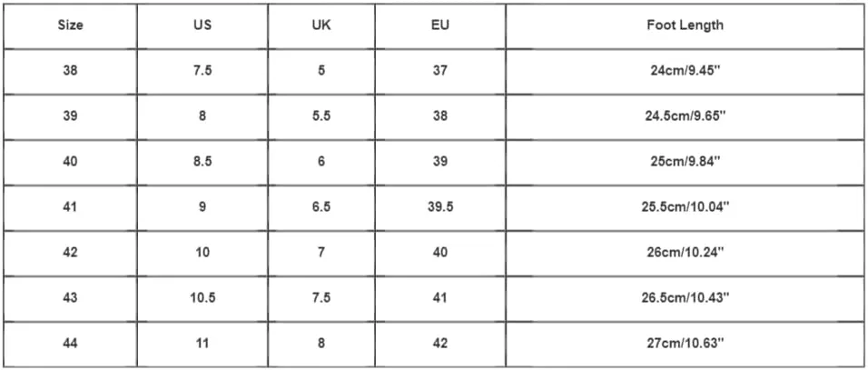Viewport: 868px width, 370px height.
Task: Select the size 43 cell
Action: pyautogui.click(x=70, y=298)
